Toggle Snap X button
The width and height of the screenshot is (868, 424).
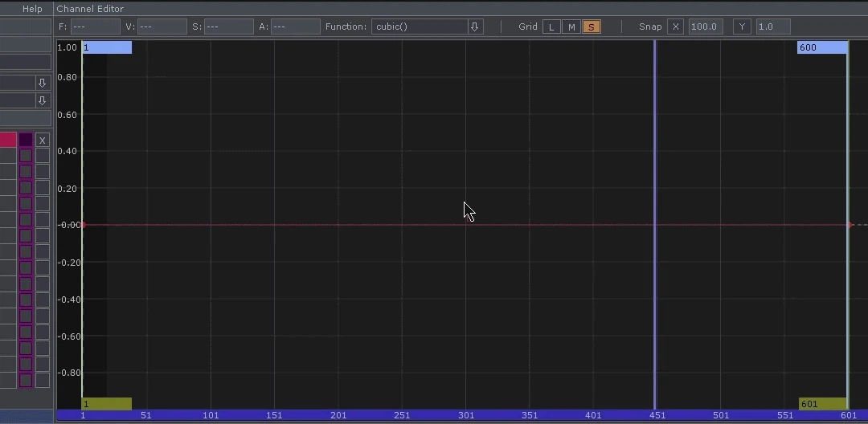click(675, 26)
